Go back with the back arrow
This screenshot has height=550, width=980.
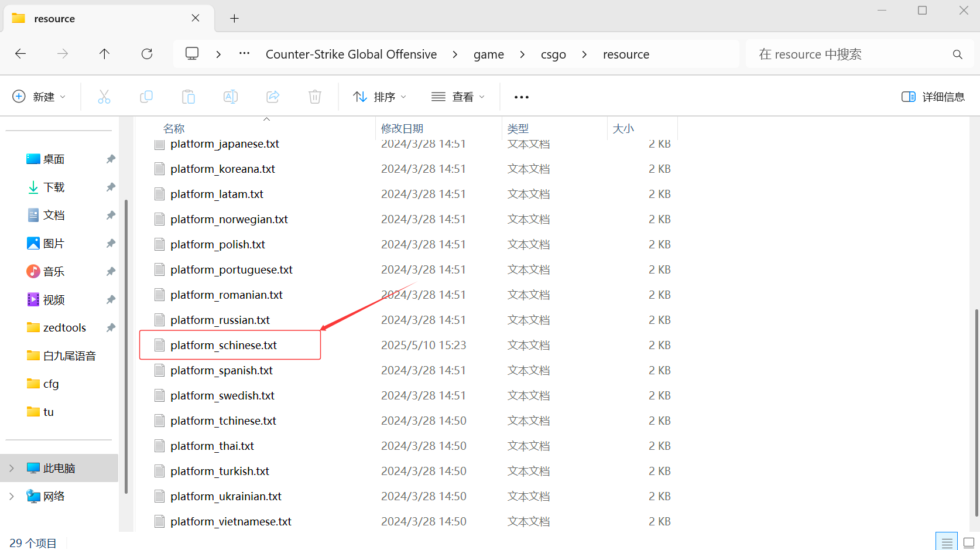pyautogui.click(x=20, y=54)
